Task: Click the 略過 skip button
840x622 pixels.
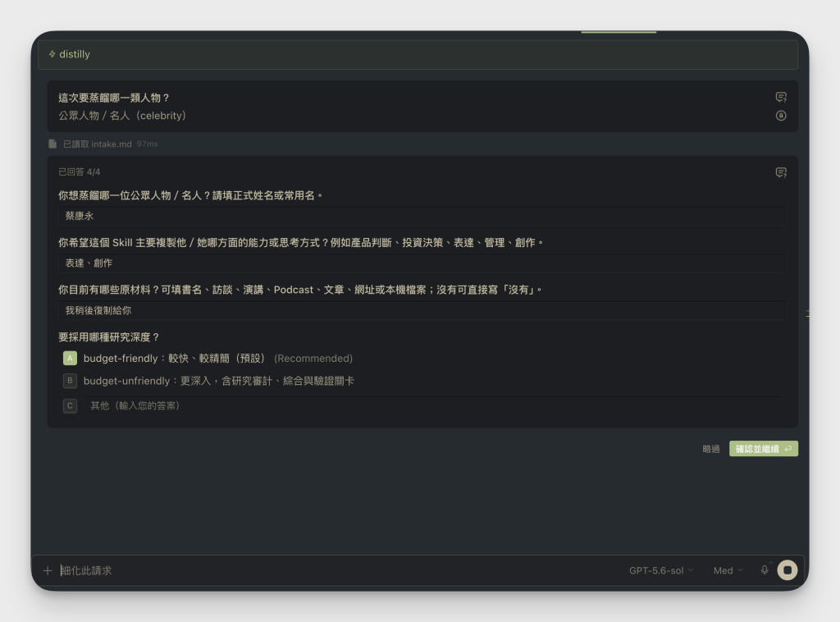Action: coord(711,449)
